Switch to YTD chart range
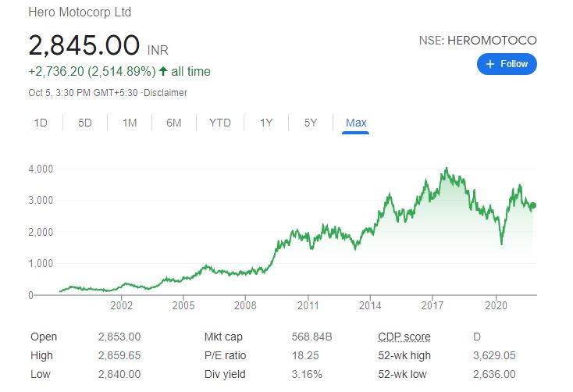The width and height of the screenshot is (573, 392). point(220,123)
